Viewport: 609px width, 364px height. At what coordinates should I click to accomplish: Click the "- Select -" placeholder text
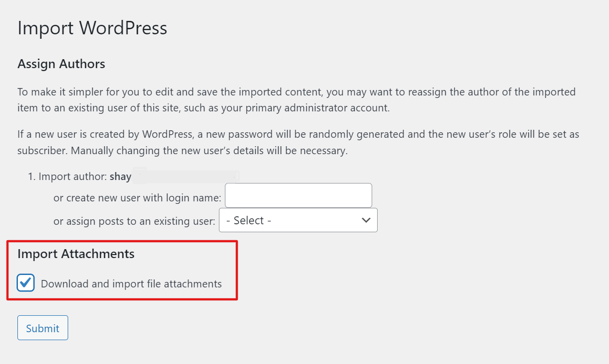(249, 220)
